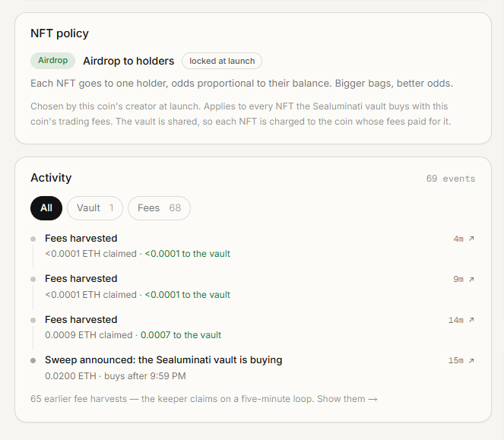Click 'Fees harvested' title in 4m row
Screen dimensions: 504x440
coord(81,239)
